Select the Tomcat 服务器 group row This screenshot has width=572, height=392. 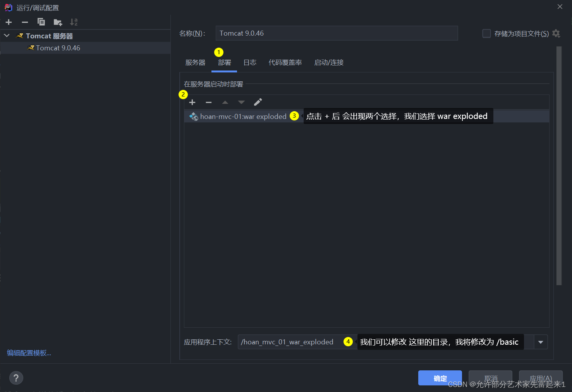pos(85,36)
